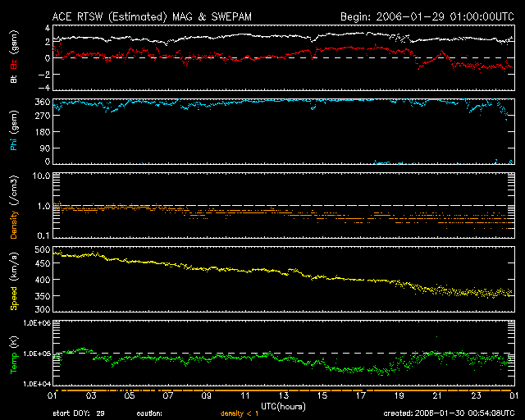Click the 10.0 tick on the Density axis
The width and height of the screenshot is (525, 420).
coord(43,176)
